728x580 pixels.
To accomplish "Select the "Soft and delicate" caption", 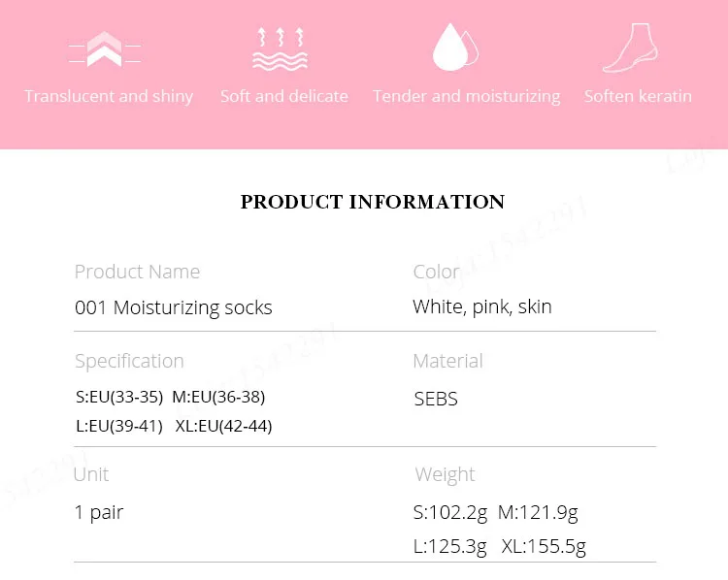I will pos(284,96).
